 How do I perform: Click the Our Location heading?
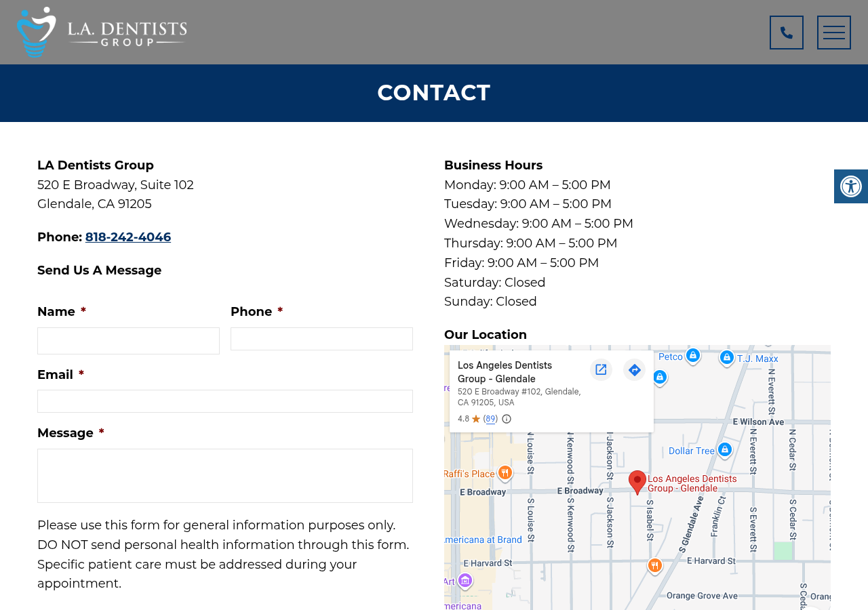click(x=486, y=335)
